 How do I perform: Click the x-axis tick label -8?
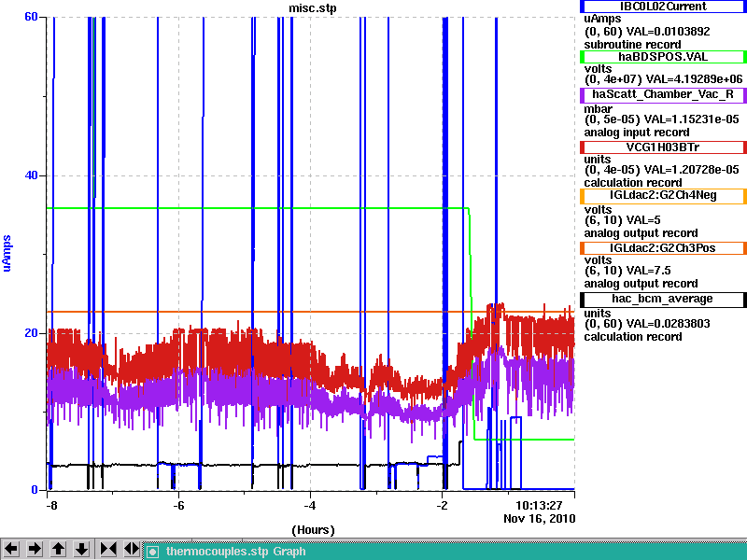click(x=51, y=505)
